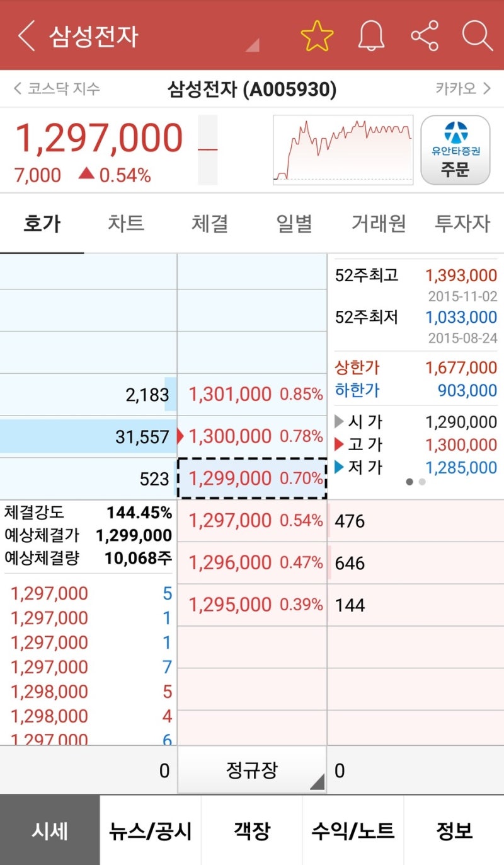
Task: Expand the 삼성전자 title dropdown triangle
Action: (253, 44)
